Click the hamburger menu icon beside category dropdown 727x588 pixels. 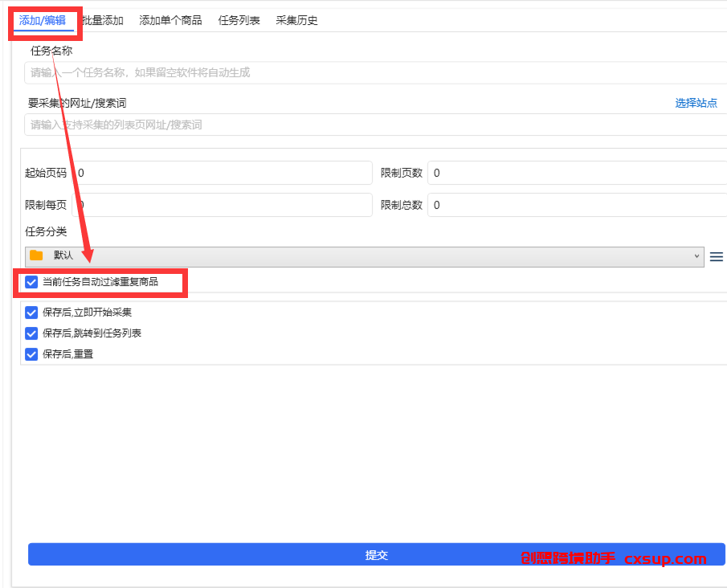[x=716, y=257]
